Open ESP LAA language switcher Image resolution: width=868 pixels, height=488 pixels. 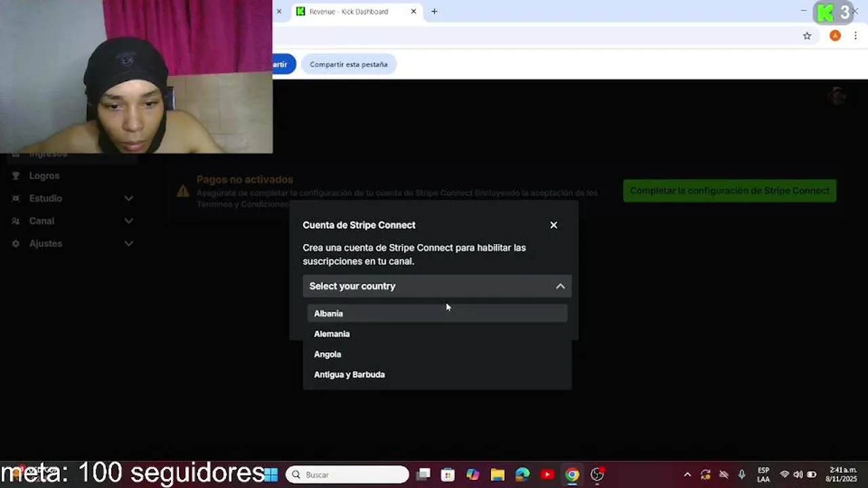coord(764,474)
